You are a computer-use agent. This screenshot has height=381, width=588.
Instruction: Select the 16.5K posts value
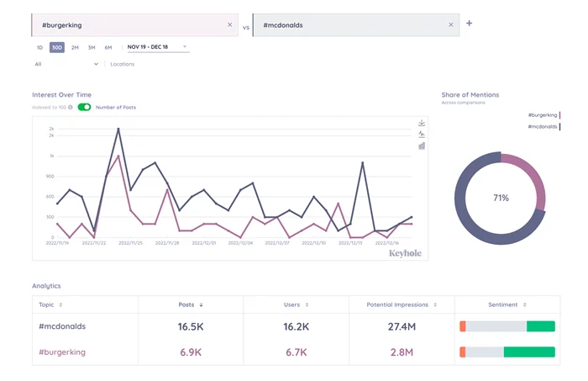[191, 326]
